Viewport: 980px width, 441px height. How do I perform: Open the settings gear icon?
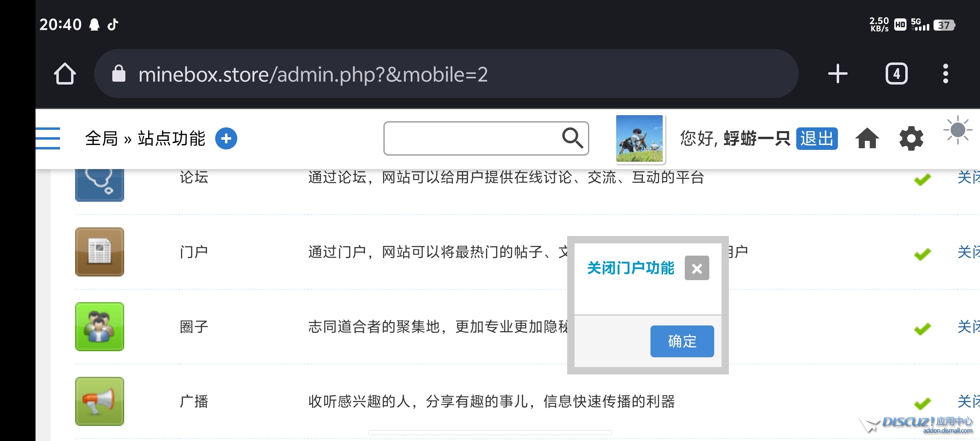(911, 138)
